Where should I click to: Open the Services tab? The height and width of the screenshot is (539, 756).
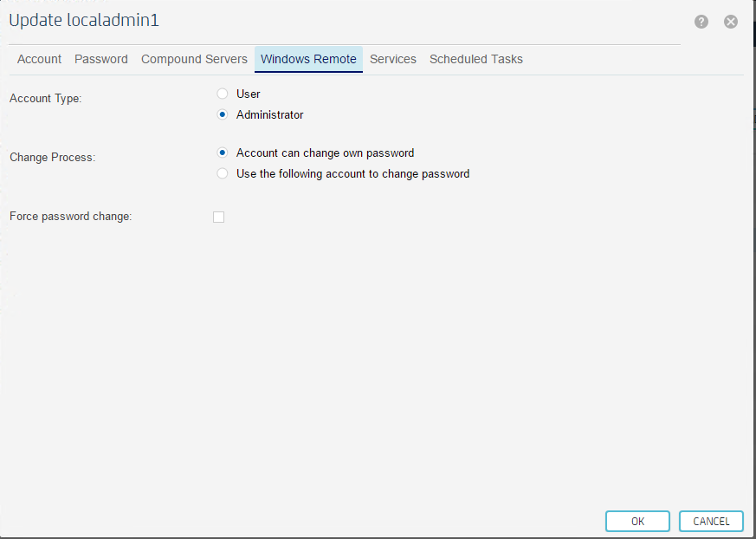pyautogui.click(x=393, y=59)
